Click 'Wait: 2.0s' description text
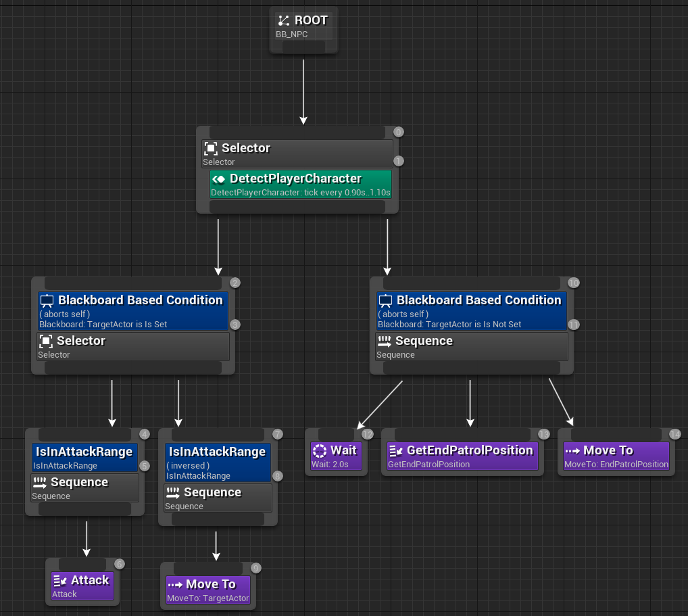This screenshot has height=616, width=688. click(330, 465)
